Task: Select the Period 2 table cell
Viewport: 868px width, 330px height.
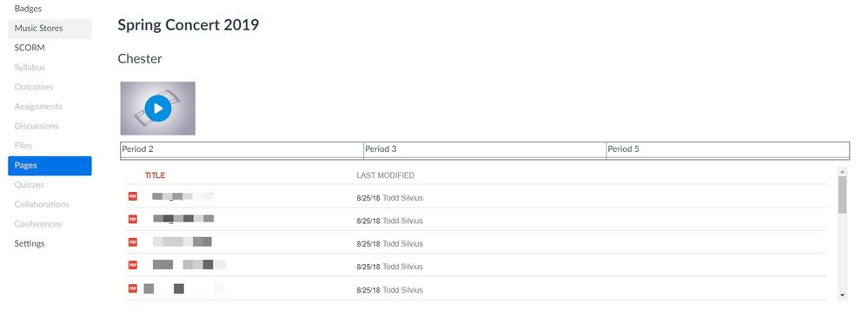Action: pos(242,149)
